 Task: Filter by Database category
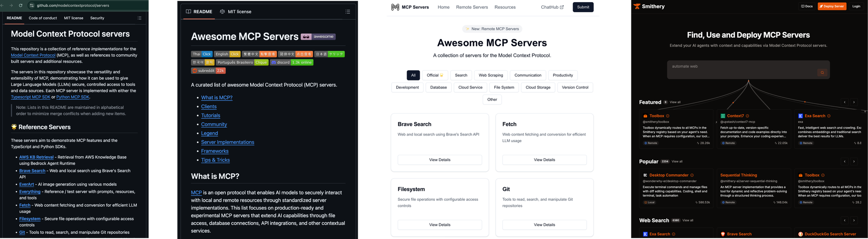tap(438, 87)
